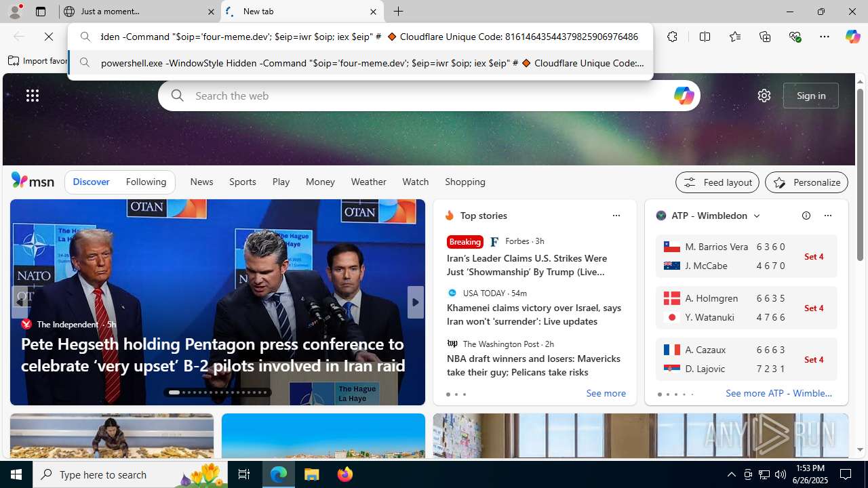Open the Cazaux vs Lajovic match

point(747,359)
